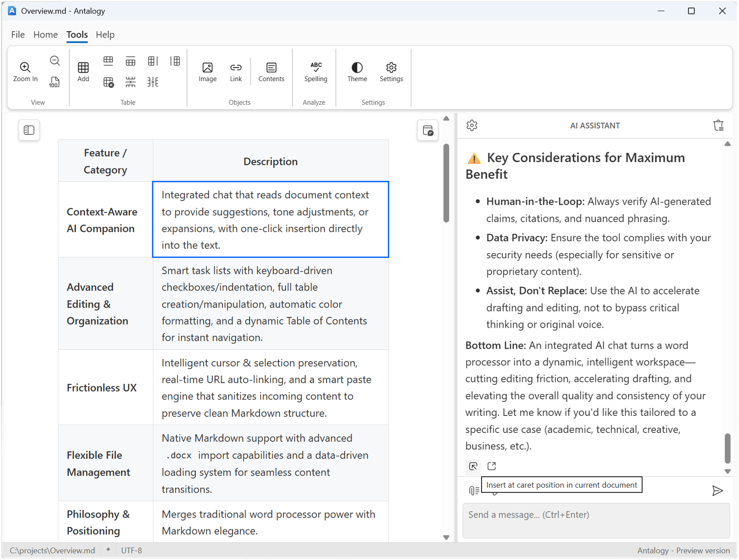Click AI panel scrollbar up arrow

point(728,144)
